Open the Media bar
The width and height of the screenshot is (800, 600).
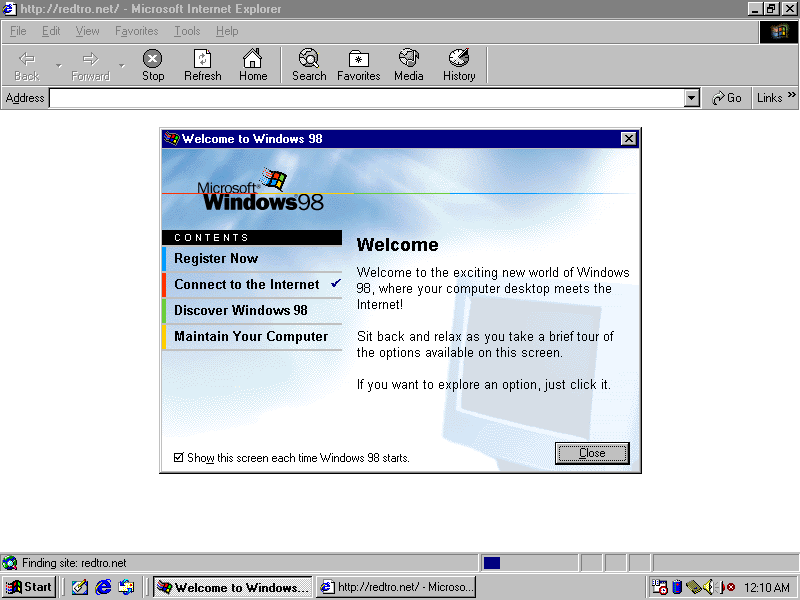[408, 65]
